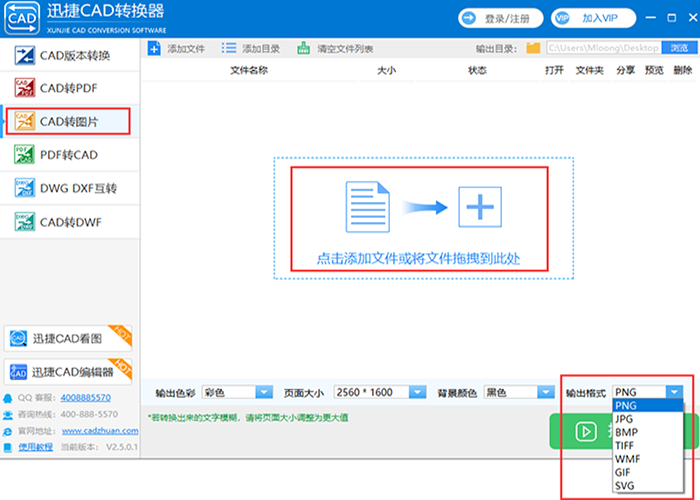This screenshot has height=500, width=700.
Task: Click the output directory path field
Action: click(604, 48)
